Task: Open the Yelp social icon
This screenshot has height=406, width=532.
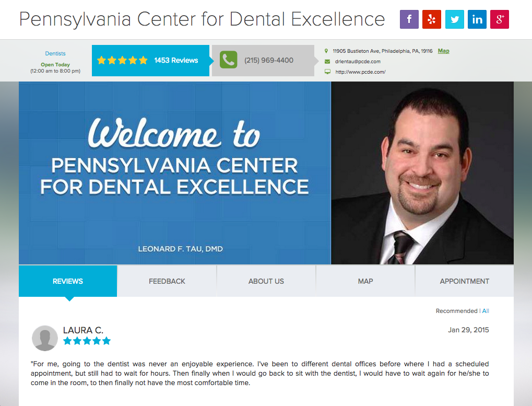Action: tap(432, 19)
